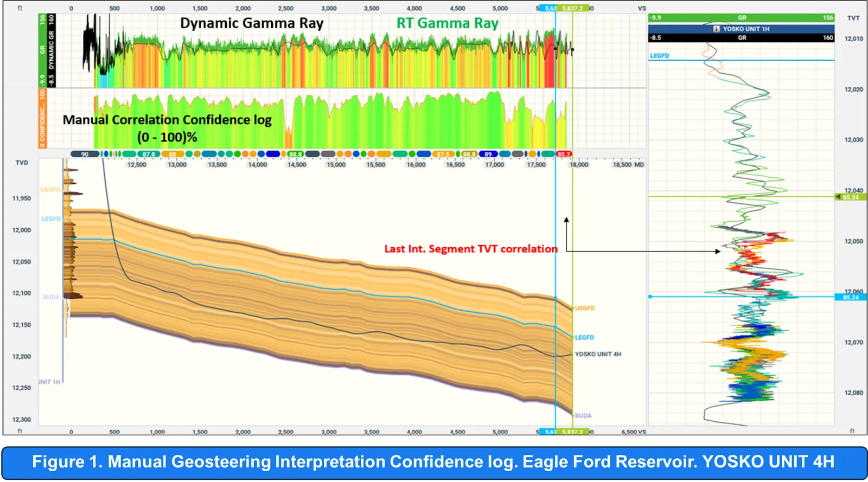Viewport: 868px width, 482px height.
Task: Click the green 85.24 TVT axis marker
Action: click(x=850, y=197)
